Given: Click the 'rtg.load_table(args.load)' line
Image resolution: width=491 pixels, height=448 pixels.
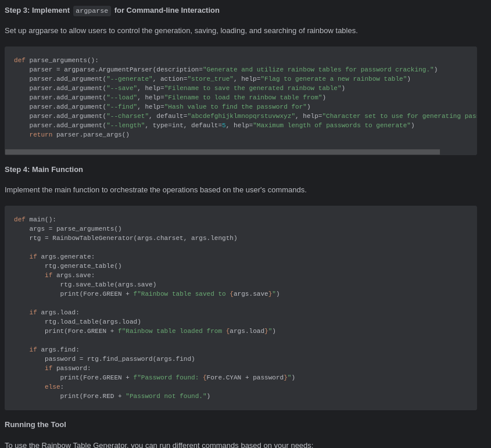Looking at the screenshot, I should click(93, 322).
